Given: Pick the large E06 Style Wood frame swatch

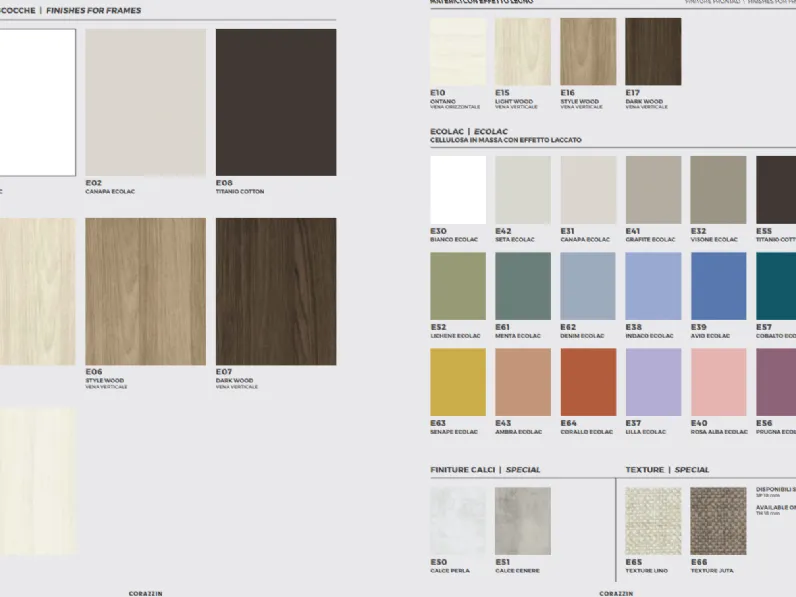Looking at the screenshot, I should click(x=146, y=291).
